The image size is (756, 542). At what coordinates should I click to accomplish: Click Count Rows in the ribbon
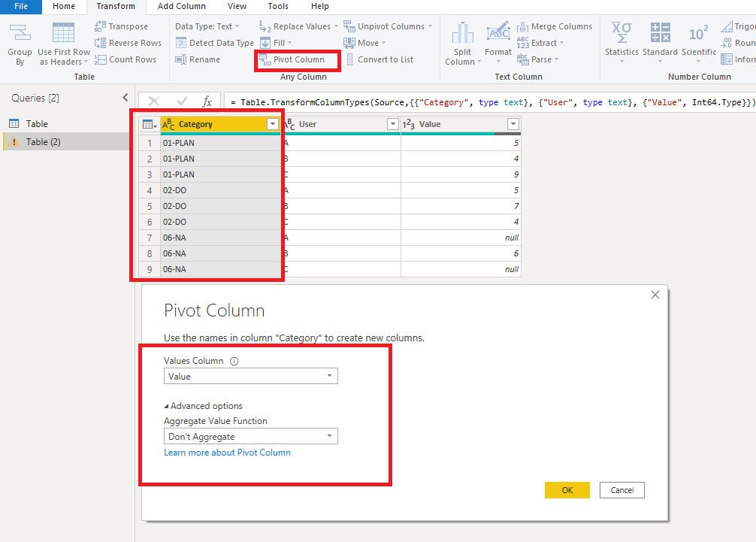click(125, 59)
